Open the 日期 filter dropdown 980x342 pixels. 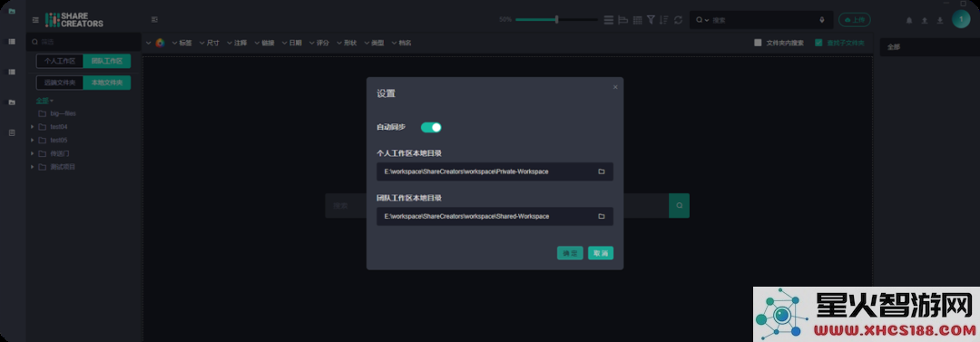click(x=291, y=43)
